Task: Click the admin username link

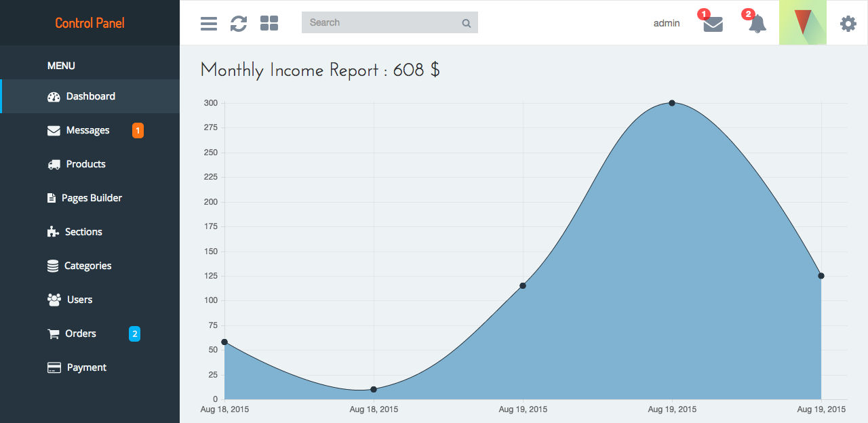Action: (667, 23)
